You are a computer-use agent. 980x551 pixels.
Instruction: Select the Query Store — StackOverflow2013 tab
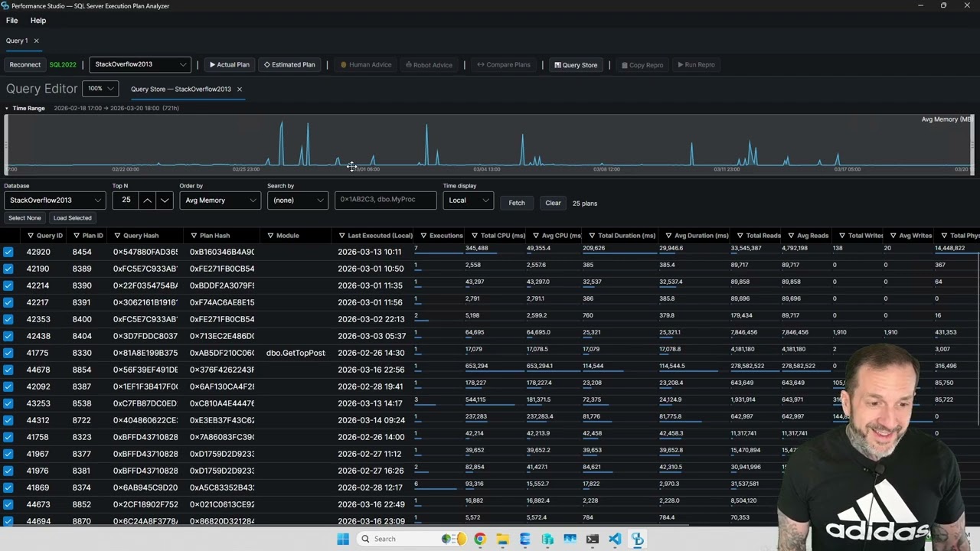pyautogui.click(x=181, y=90)
